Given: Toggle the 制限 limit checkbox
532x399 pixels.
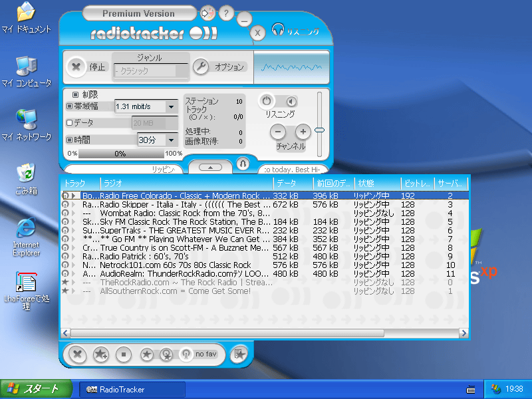Looking at the screenshot, I should (75, 94).
